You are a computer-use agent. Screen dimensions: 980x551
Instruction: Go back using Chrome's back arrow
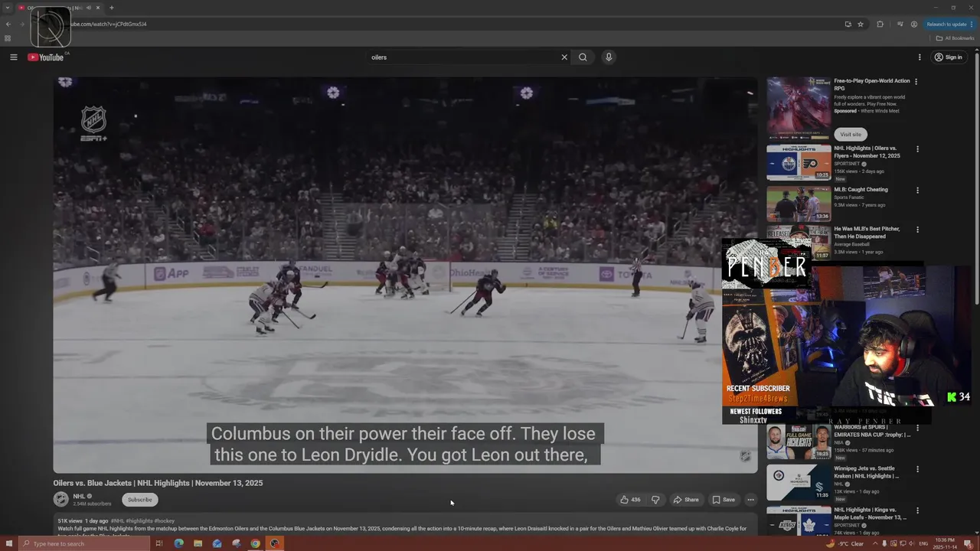(x=8, y=24)
